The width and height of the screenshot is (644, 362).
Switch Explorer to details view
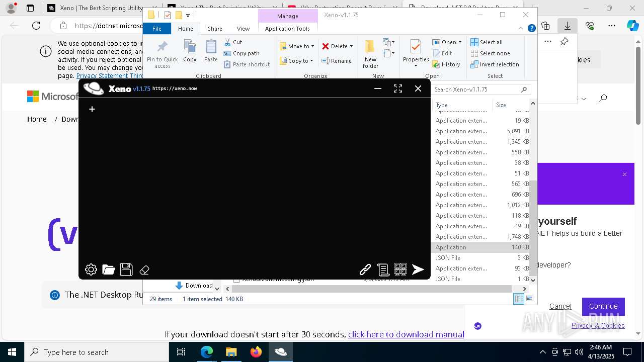point(519,299)
